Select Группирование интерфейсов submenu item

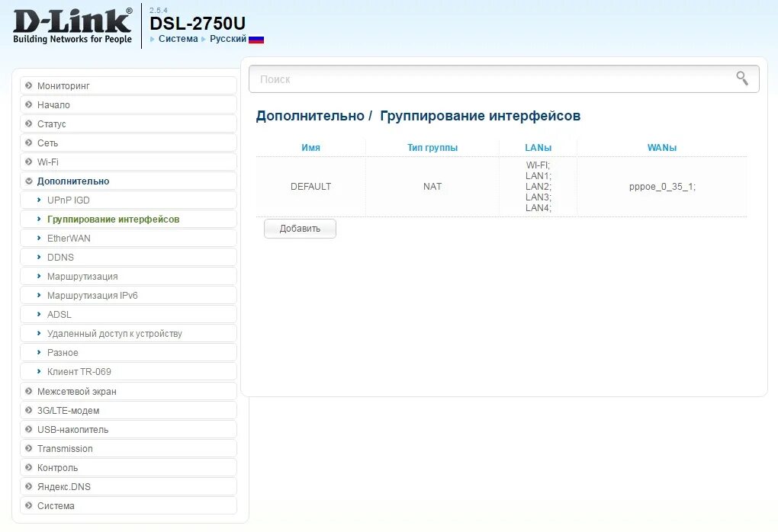pos(128,220)
